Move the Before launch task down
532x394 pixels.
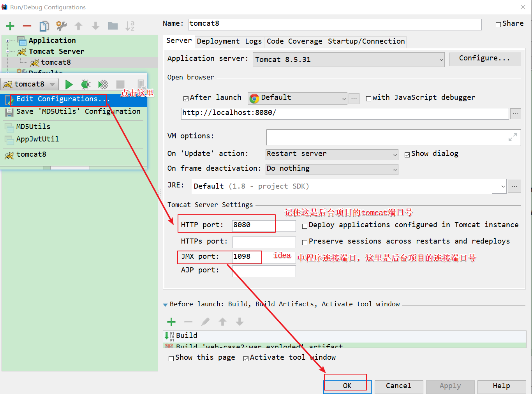[x=240, y=322]
